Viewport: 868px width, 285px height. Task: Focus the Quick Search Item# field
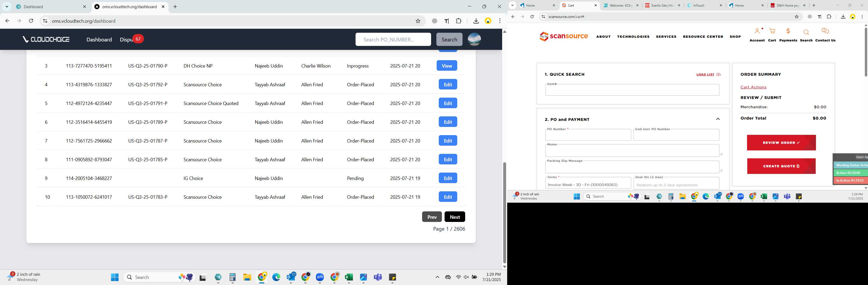click(632, 89)
